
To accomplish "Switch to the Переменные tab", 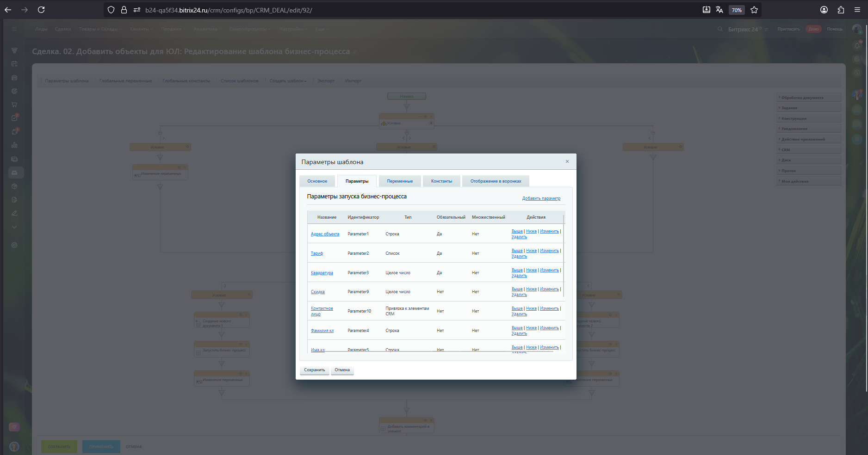I will (400, 181).
